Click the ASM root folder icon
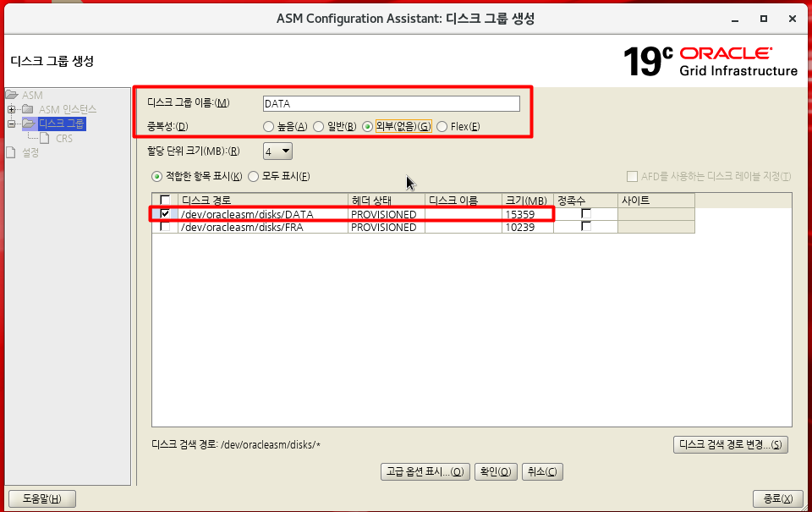The image size is (812, 512). 11,95
